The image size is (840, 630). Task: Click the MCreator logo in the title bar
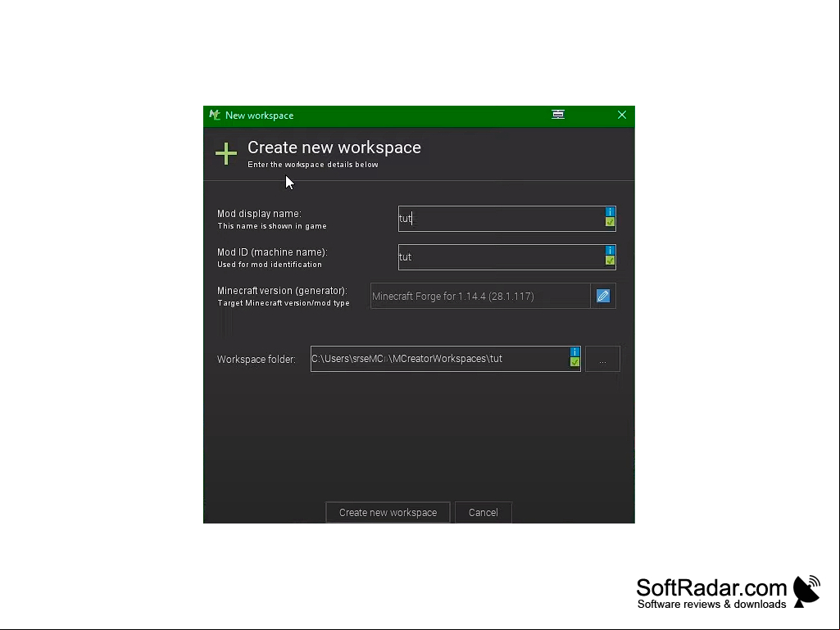tap(215, 116)
